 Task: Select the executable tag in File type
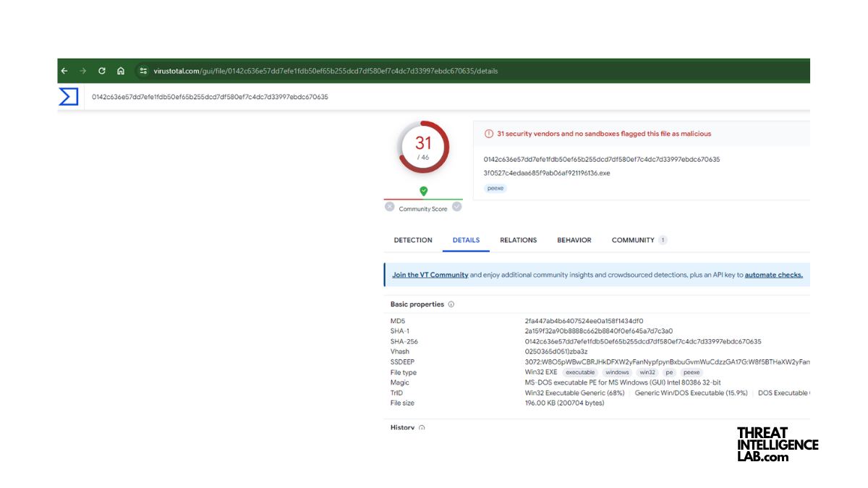pyautogui.click(x=580, y=372)
